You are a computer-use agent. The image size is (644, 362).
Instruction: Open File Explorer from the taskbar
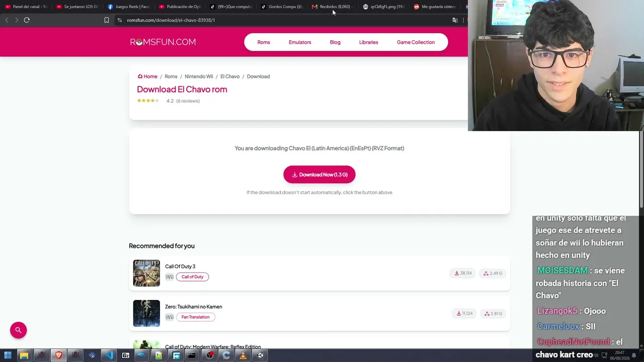(x=24, y=355)
